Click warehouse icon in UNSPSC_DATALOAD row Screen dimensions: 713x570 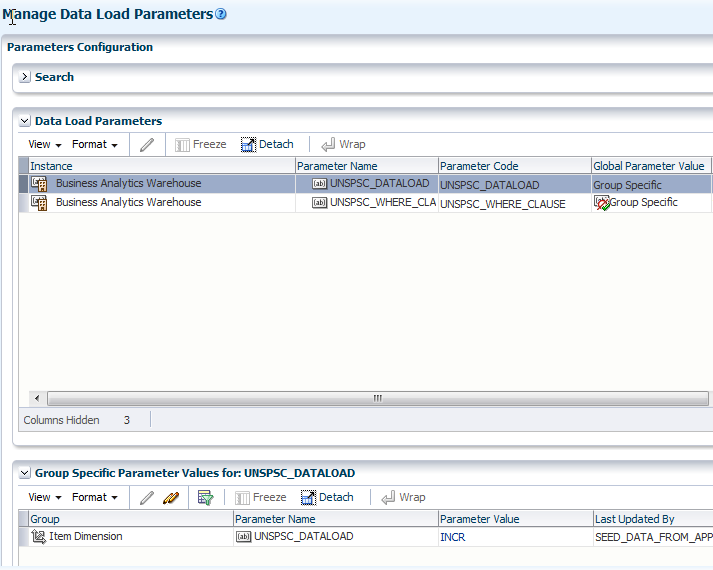pyautogui.click(x=39, y=184)
